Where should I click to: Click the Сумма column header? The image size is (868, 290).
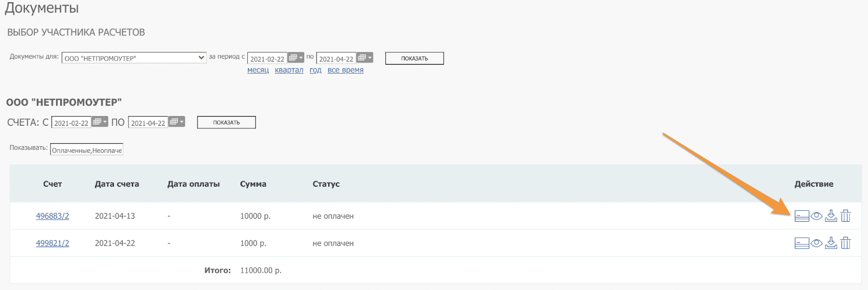pos(253,184)
